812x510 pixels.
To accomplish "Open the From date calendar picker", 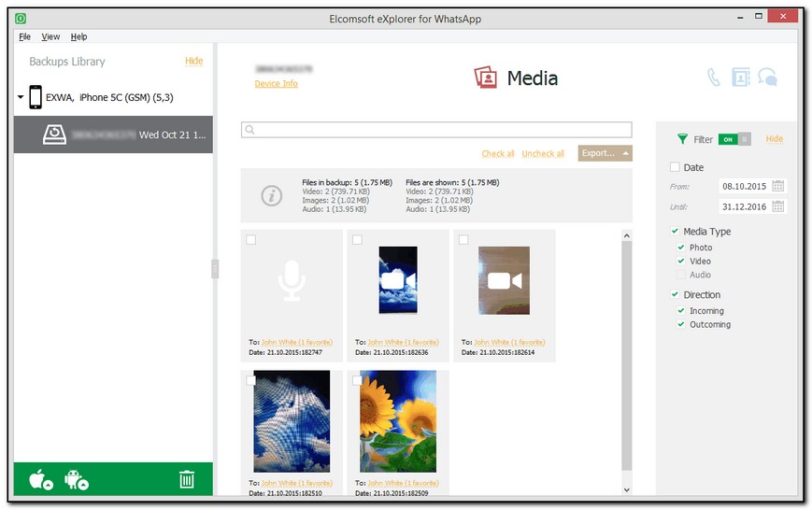I will point(778,185).
